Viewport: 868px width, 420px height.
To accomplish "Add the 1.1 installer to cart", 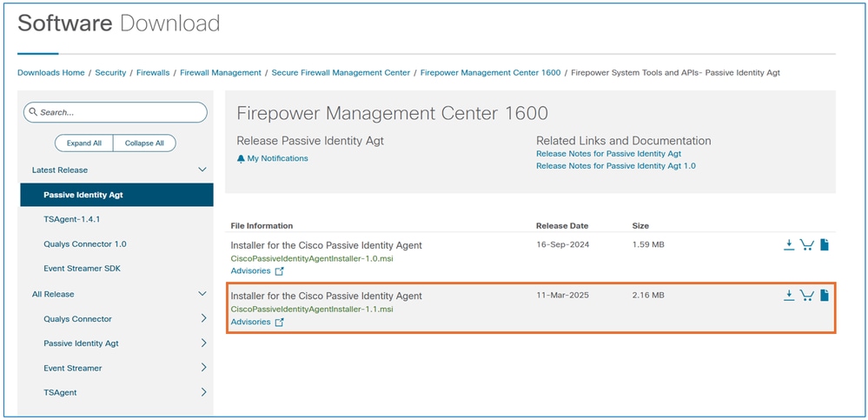I will 806,296.
